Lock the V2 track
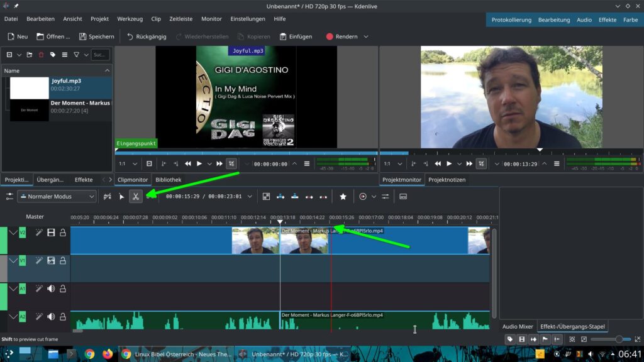Image resolution: width=644 pixels, height=362 pixels. point(63,233)
